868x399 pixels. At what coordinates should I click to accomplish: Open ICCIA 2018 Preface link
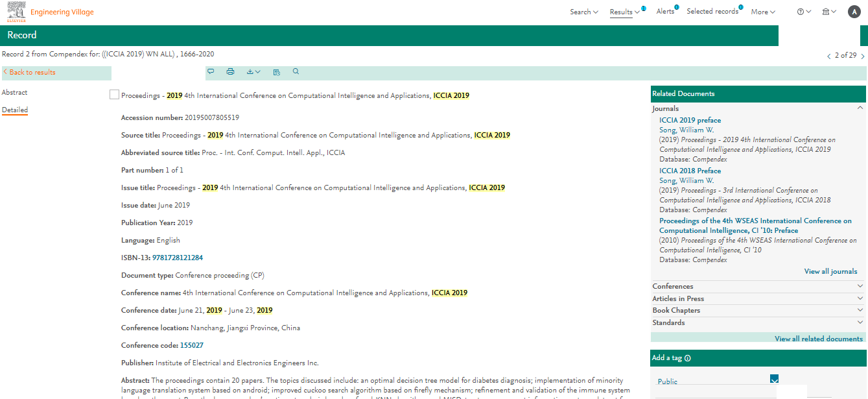690,171
